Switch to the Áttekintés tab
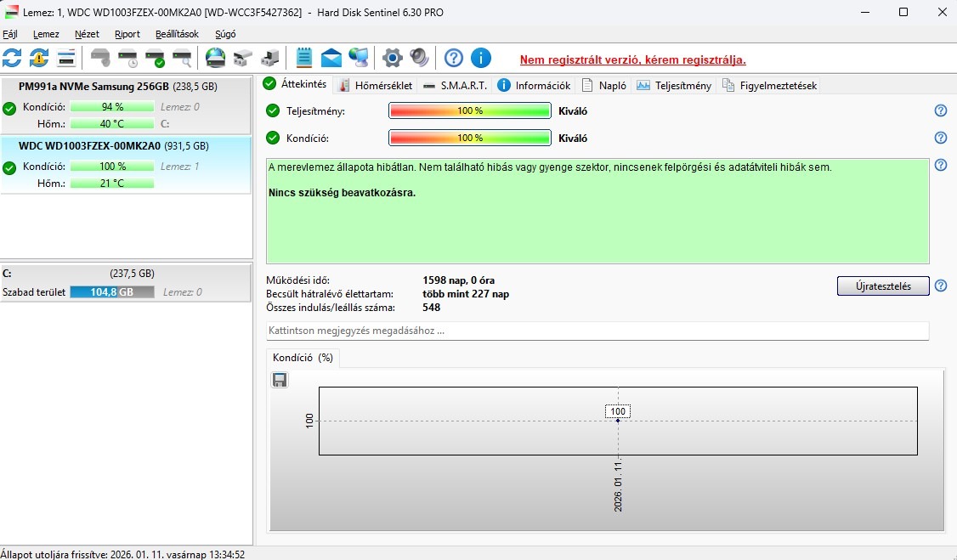Screen dimensions: 957x560 pyautogui.click(x=297, y=84)
